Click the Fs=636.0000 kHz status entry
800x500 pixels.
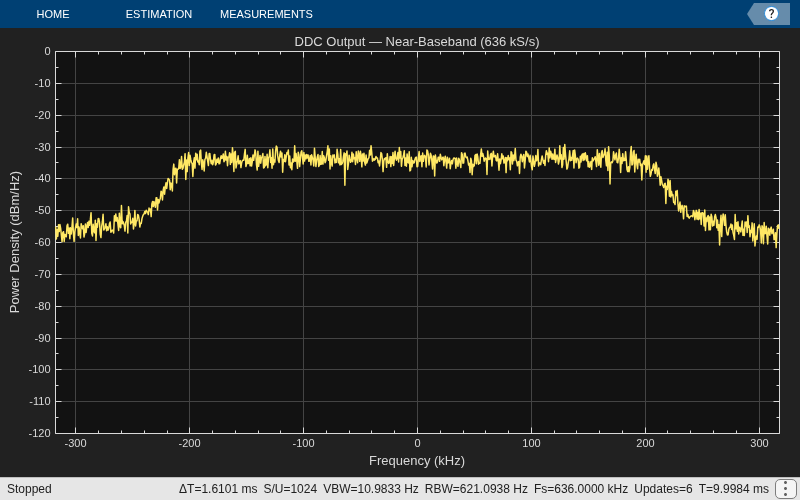pyautogui.click(x=581, y=489)
